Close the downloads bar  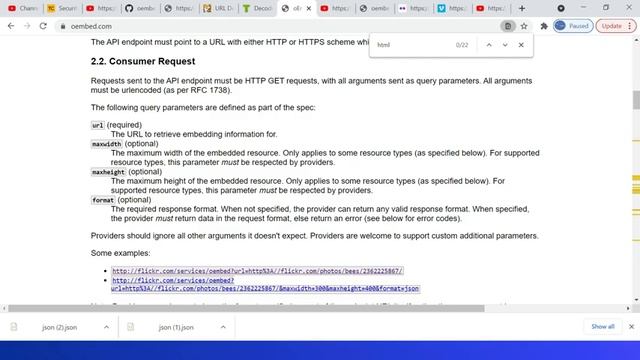(x=631, y=327)
